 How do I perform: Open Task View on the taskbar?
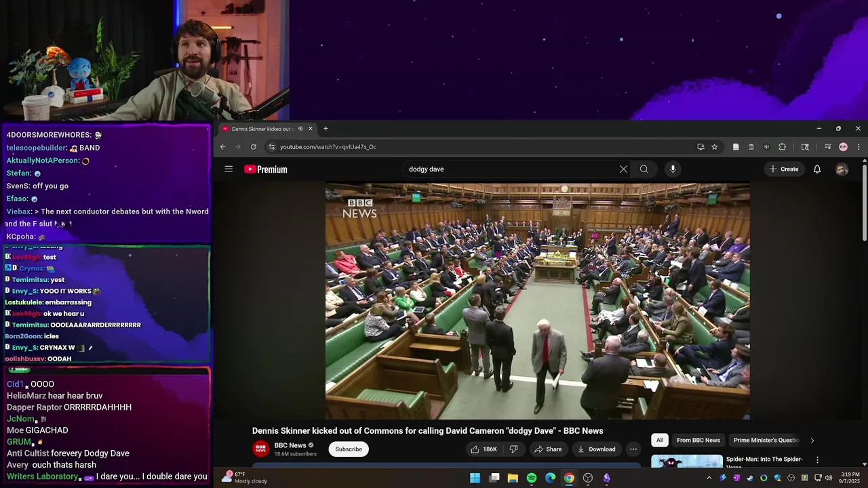(494, 478)
